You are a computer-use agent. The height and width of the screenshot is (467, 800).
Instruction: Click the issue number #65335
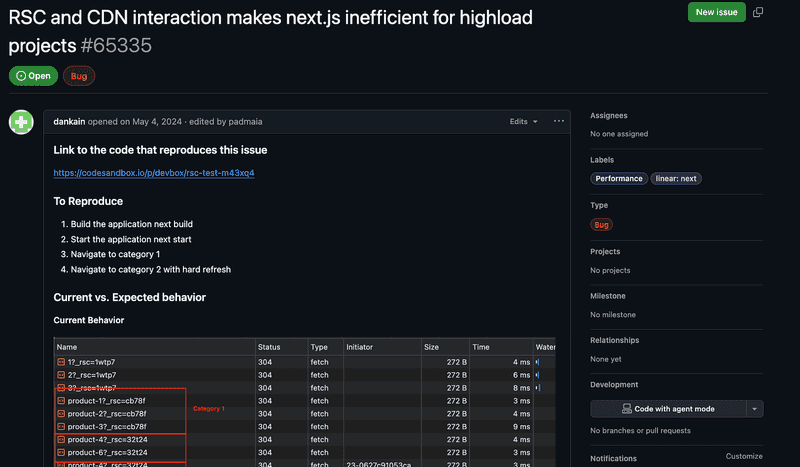pyautogui.click(x=116, y=45)
